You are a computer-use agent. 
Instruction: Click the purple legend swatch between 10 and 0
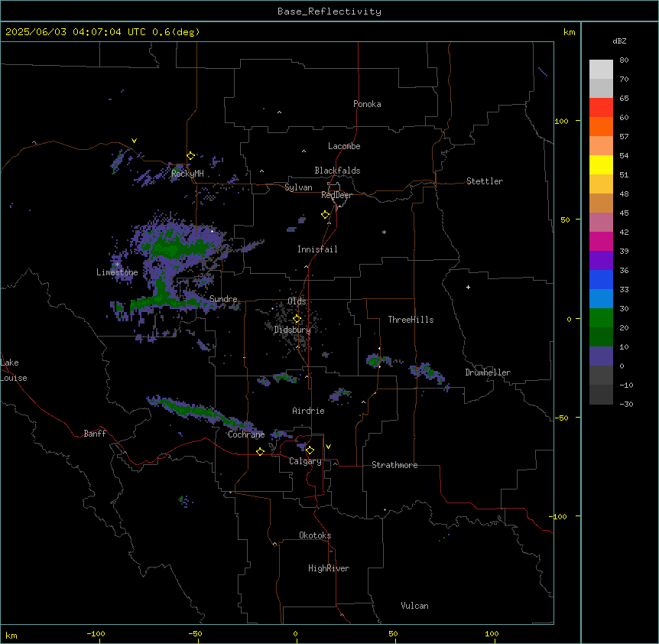click(601, 356)
